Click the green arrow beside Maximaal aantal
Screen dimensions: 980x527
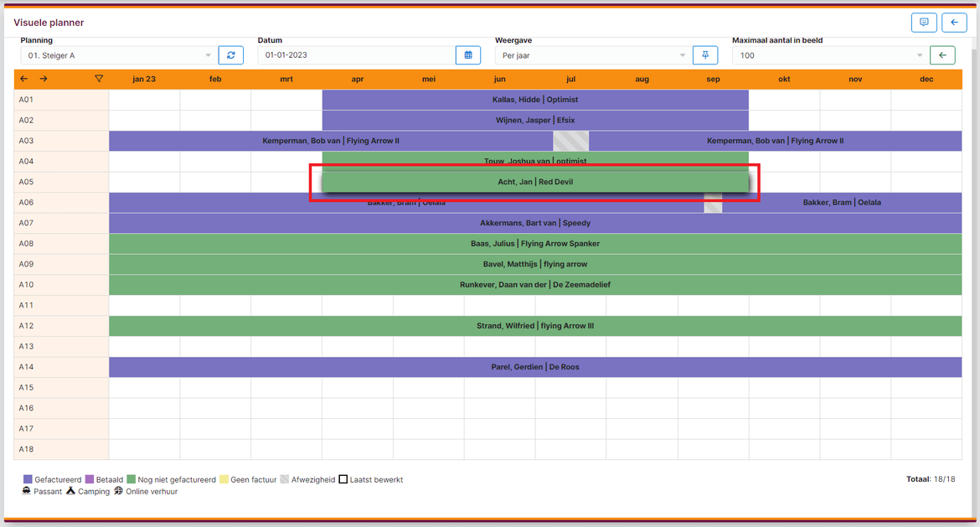pos(942,55)
